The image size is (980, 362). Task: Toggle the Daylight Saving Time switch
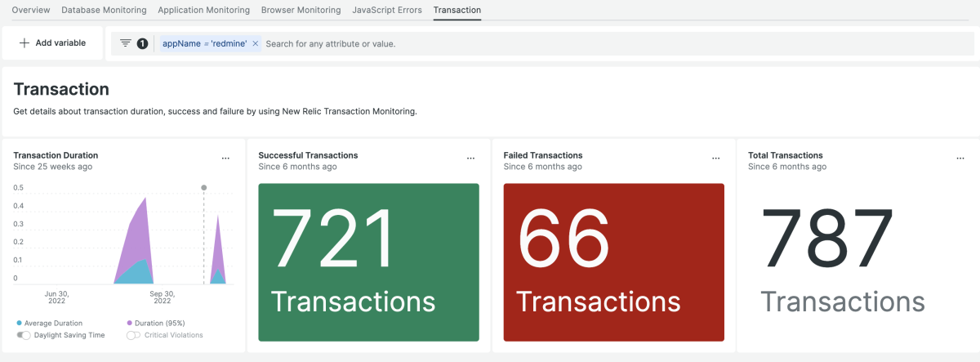[x=23, y=335]
